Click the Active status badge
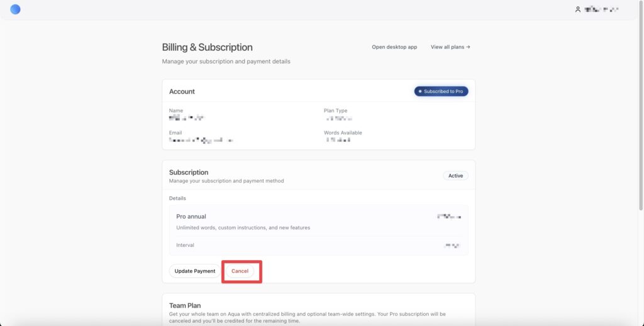This screenshot has height=326, width=644. (x=456, y=176)
